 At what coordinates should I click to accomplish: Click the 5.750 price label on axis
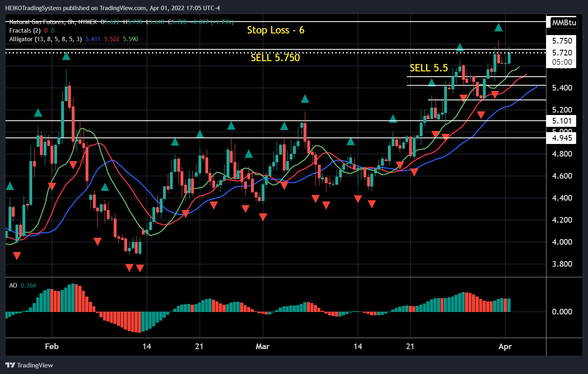pos(562,41)
